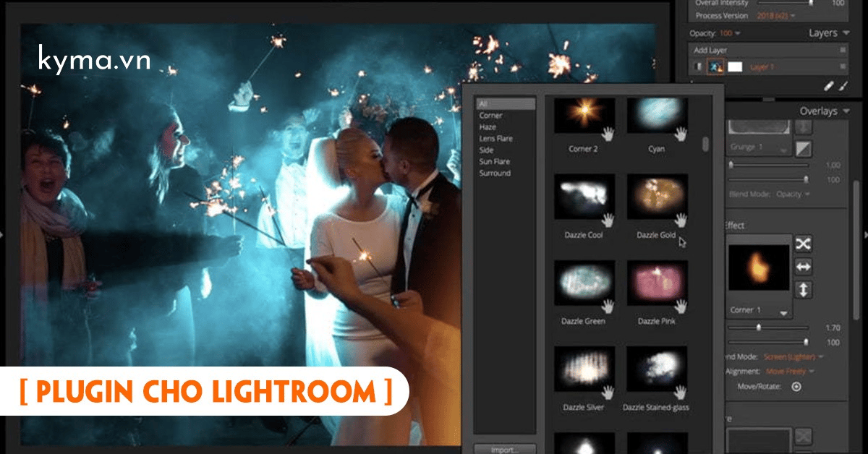Open the Opacity 100 dropdown
The width and height of the screenshot is (868, 454).
(x=730, y=33)
